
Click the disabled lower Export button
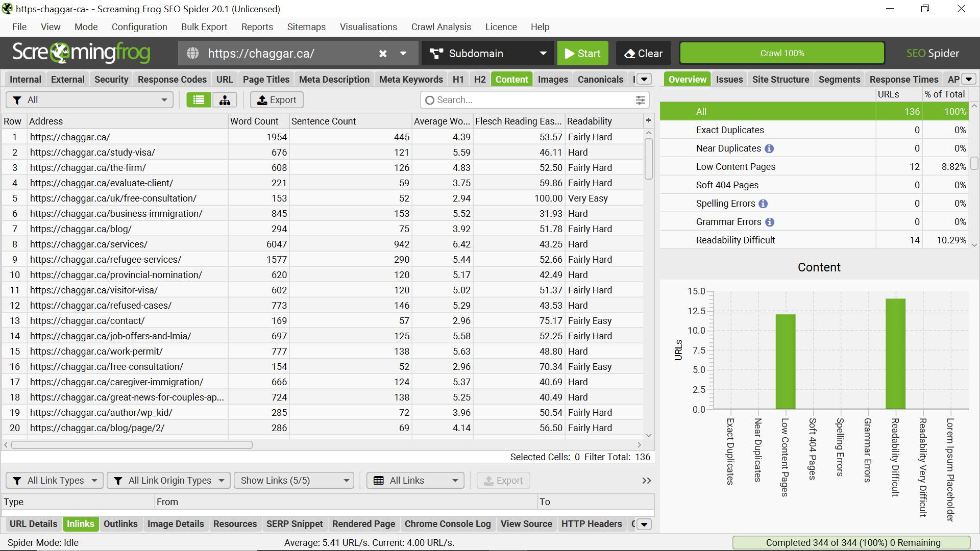tap(503, 481)
